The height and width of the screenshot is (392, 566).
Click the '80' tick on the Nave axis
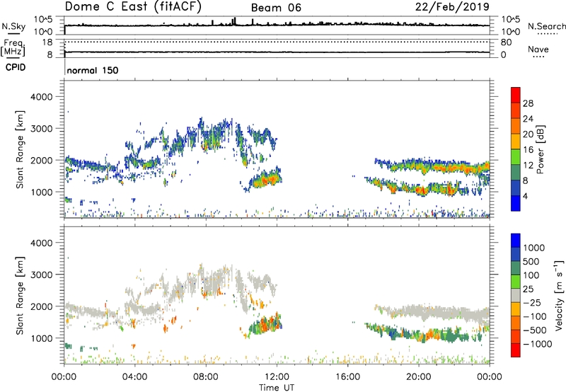506,42
